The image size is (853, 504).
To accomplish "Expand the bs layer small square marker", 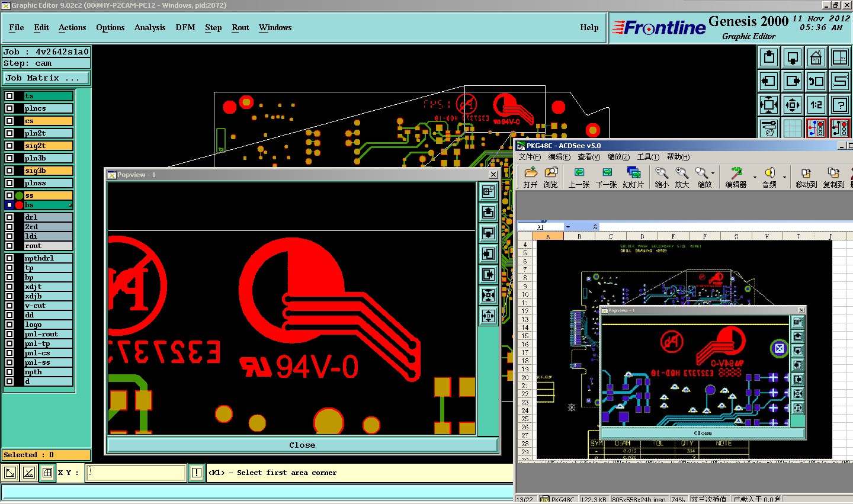I will tap(70, 206).
